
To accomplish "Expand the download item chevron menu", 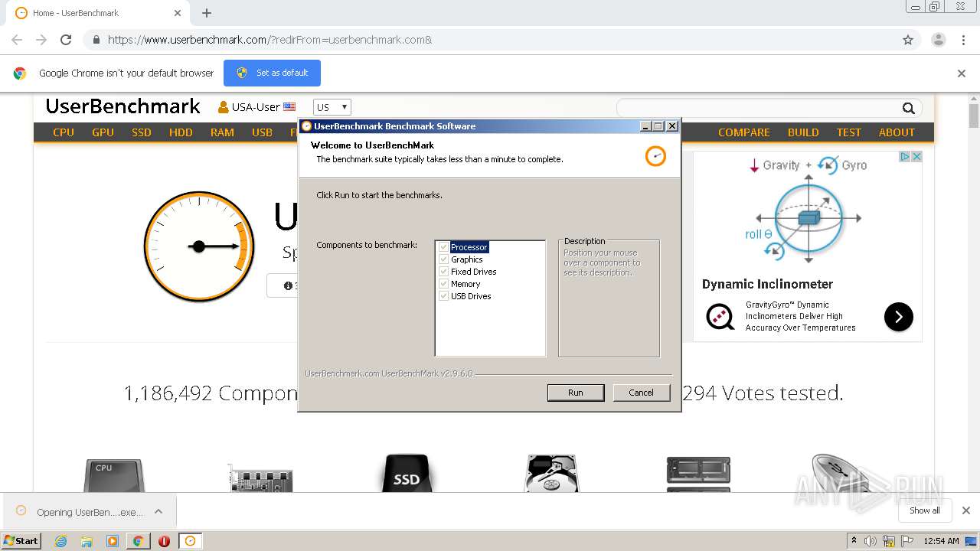I will pos(158,512).
